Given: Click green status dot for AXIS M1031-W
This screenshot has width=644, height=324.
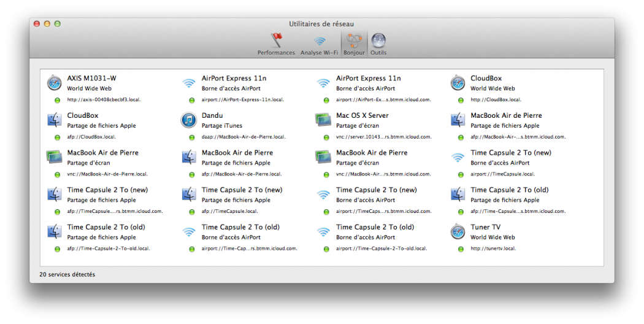Looking at the screenshot, I should [57, 100].
